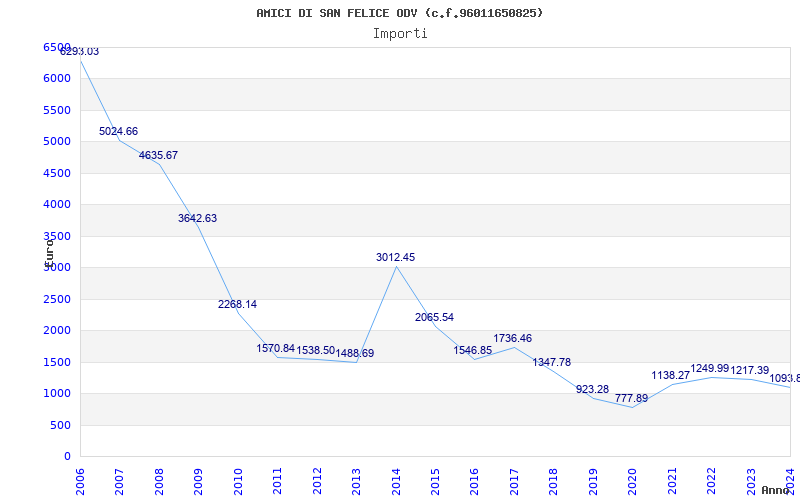Click the 4500 y-axis tick label
Image resolution: width=800 pixels, height=500 pixels.
pyautogui.click(x=57, y=173)
